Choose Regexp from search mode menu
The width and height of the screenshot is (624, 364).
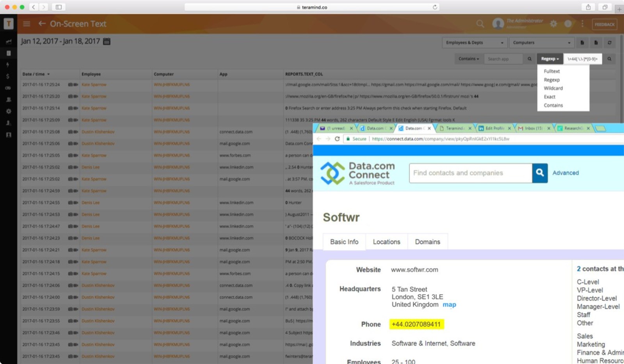click(x=552, y=80)
